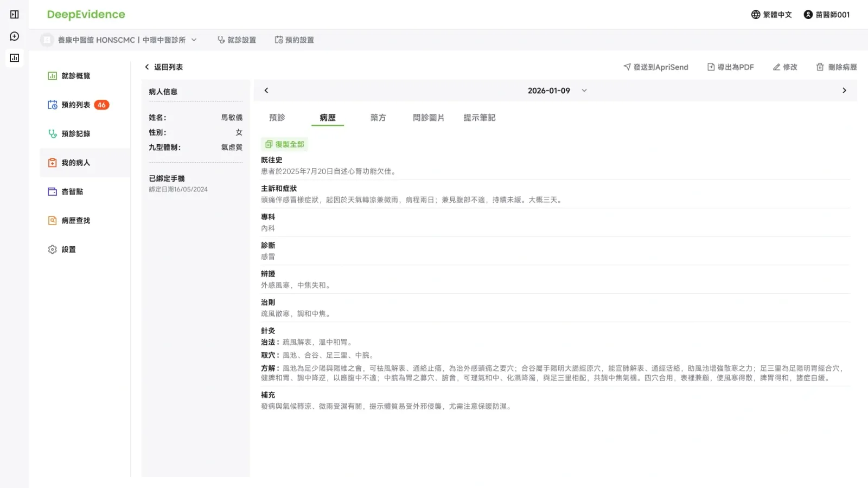This screenshot has height=488, width=868.
Task: Go to next date with right chevron
Action: click(x=844, y=91)
